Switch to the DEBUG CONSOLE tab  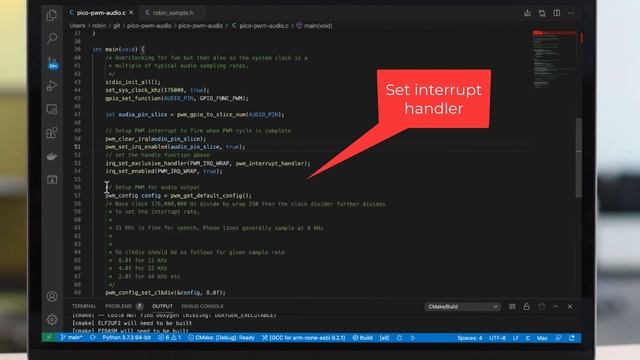202,306
